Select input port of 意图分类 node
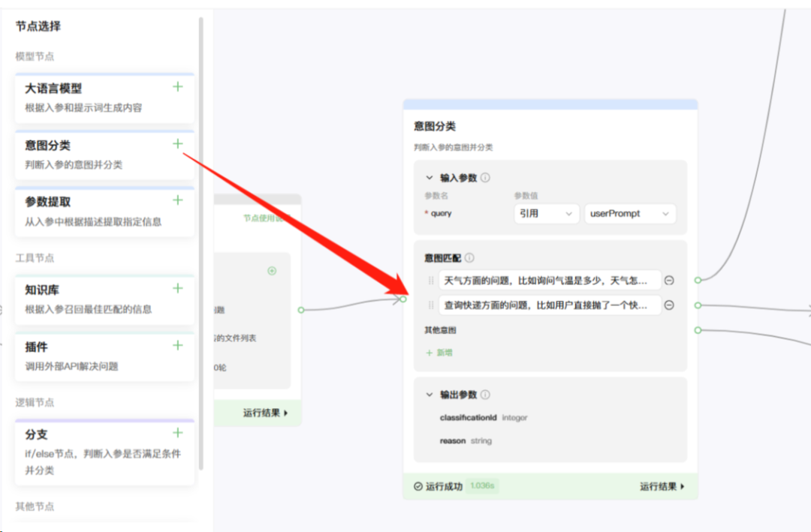 pyautogui.click(x=403, y=299)
